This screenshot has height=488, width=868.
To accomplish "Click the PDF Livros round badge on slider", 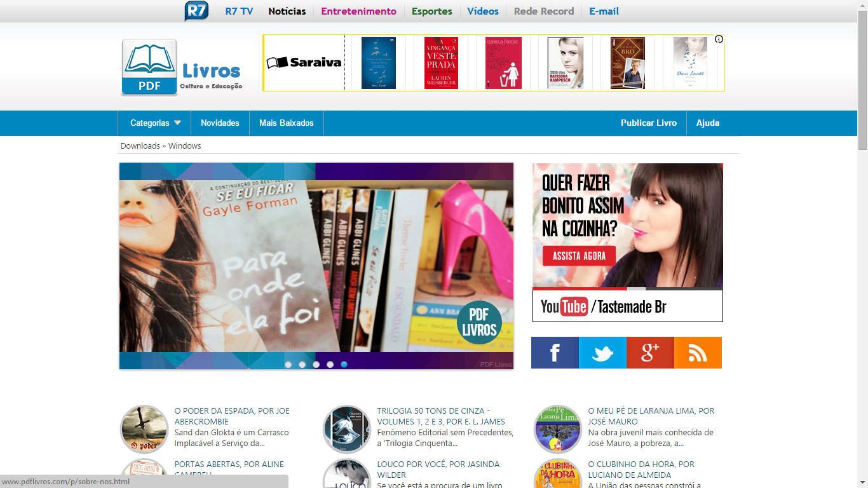I will coord(479,323).
